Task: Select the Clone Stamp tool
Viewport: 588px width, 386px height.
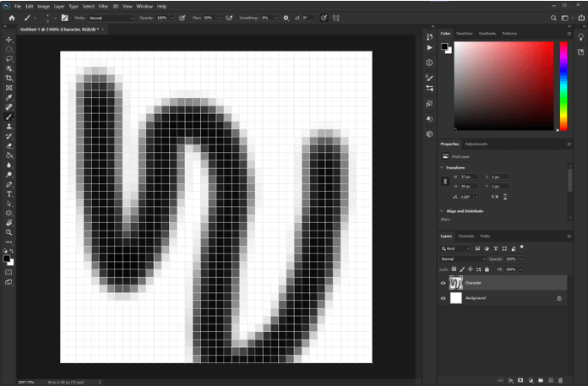Action: (9, 127)
